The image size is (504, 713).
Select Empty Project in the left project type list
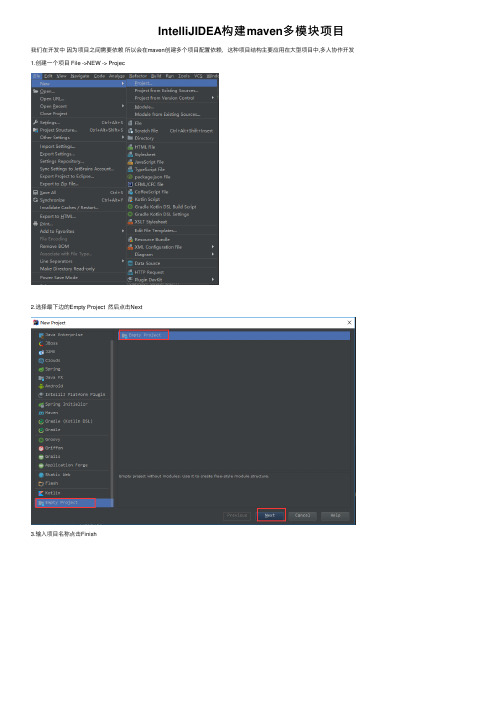[74, 502]
